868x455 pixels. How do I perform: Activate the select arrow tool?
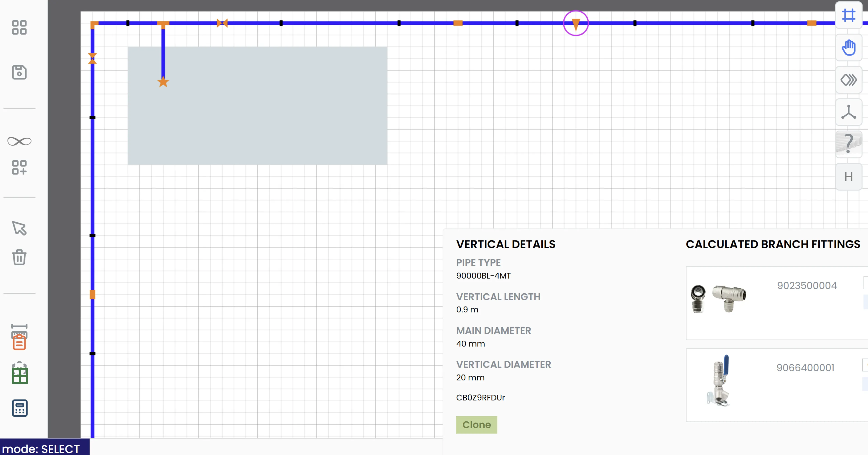point(19,228)
